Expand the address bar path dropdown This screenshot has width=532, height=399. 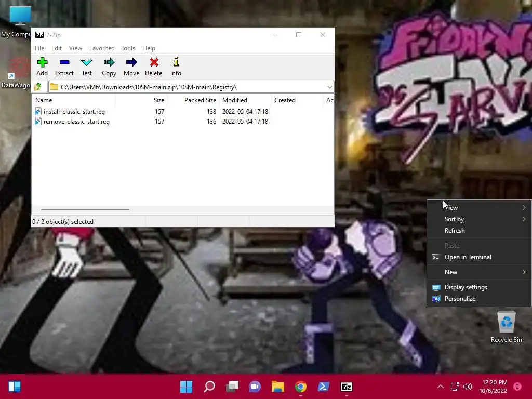coord(329,87)
